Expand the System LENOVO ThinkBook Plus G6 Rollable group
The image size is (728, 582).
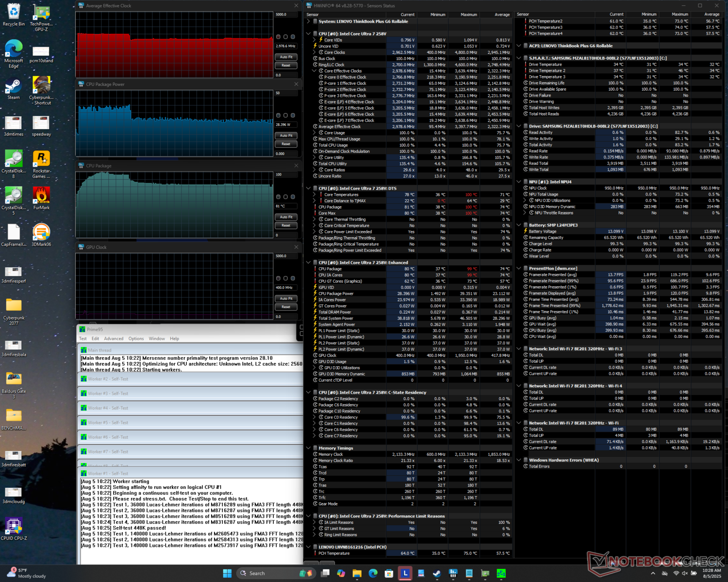(309, 21)
